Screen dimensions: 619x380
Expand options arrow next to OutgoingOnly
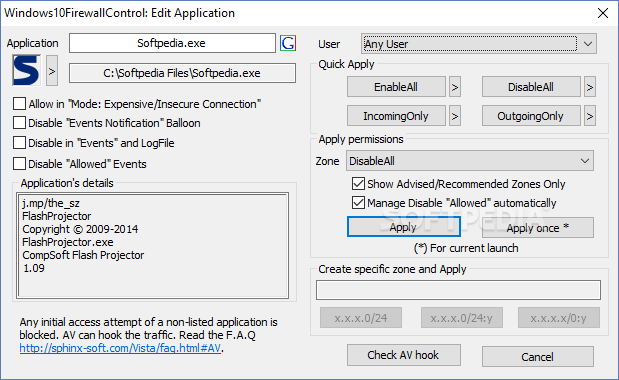point(590,116)
